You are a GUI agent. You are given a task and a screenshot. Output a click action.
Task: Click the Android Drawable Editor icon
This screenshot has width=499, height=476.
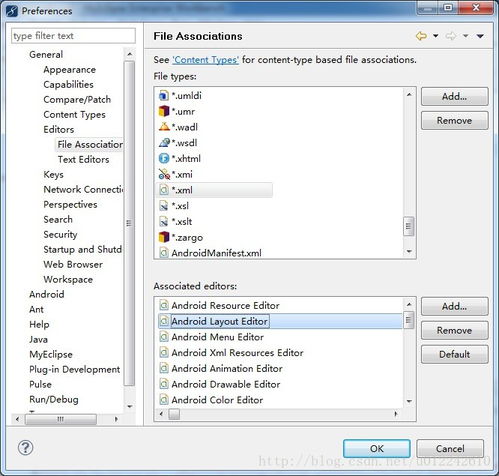[163, 384]
